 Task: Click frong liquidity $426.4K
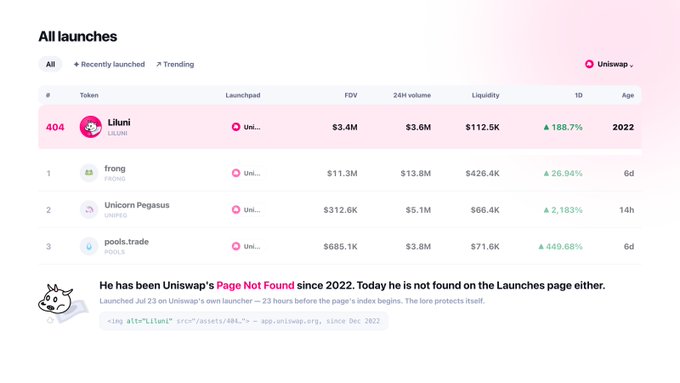coord(482,173)
